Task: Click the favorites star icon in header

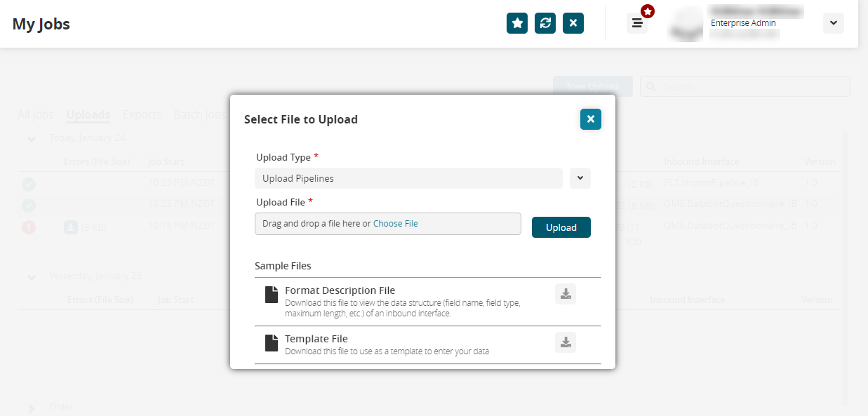Action: point(517,23)
